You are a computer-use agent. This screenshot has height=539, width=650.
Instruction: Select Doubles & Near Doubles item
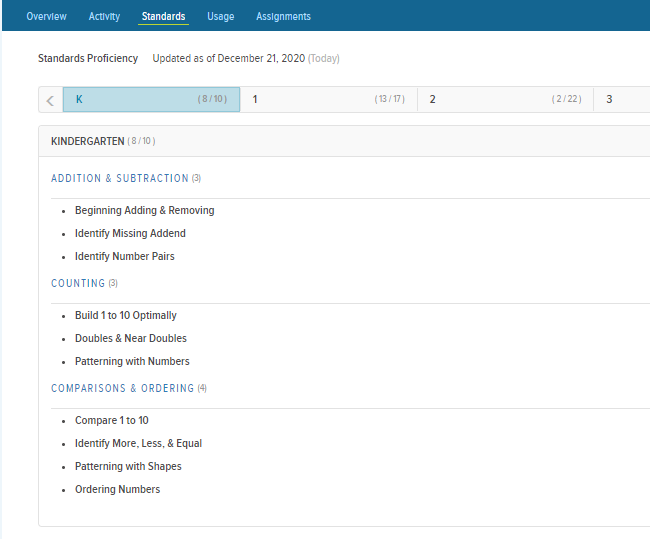[x=131, y=338]
